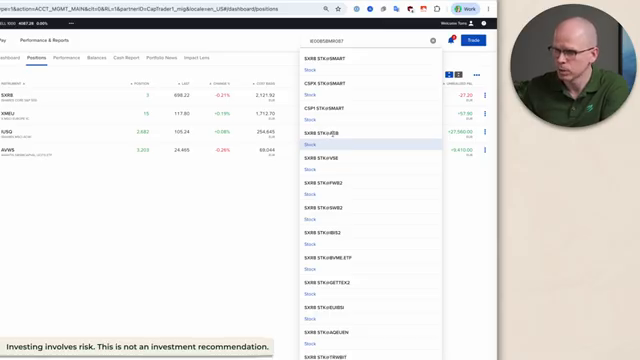Click SXR8 last price 698.22
Screen dimensions: 640x360
(182, 95)
